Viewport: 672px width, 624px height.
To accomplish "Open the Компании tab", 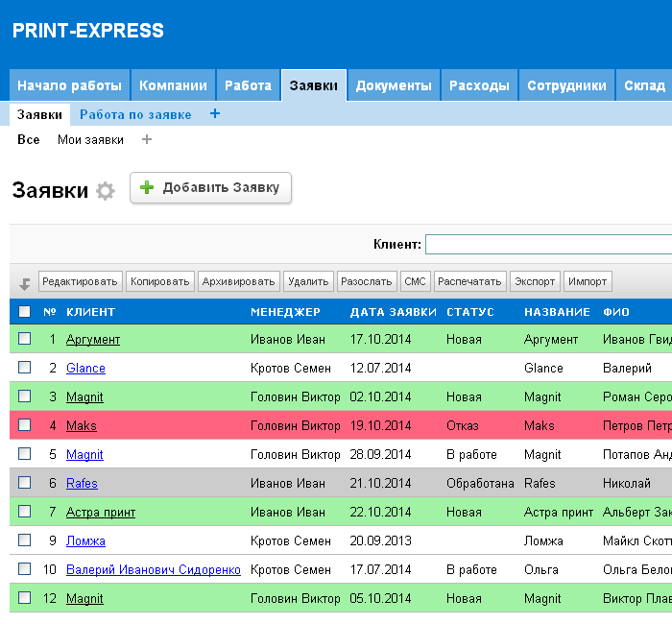I will pyautogui.click(x=173, y=85).
